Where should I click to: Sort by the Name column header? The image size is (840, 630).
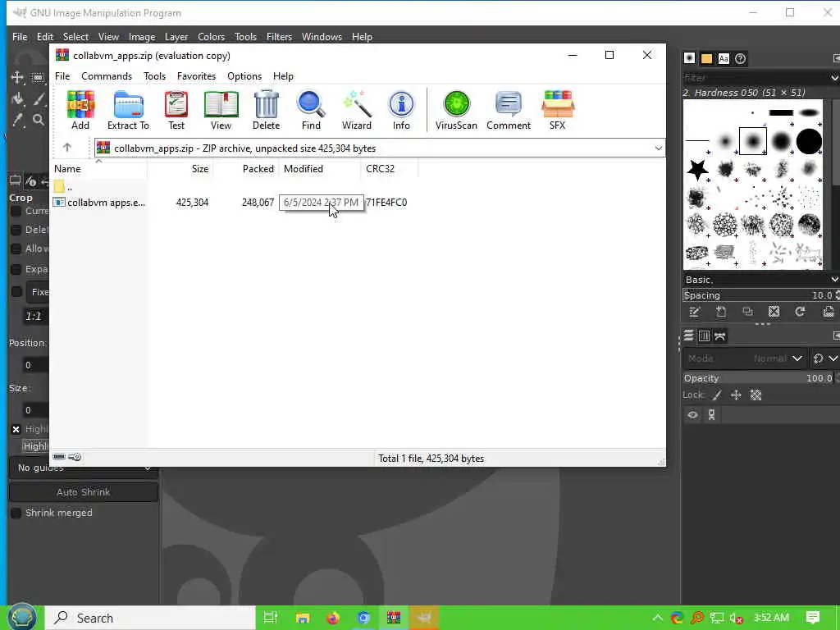tap(99, 169)
